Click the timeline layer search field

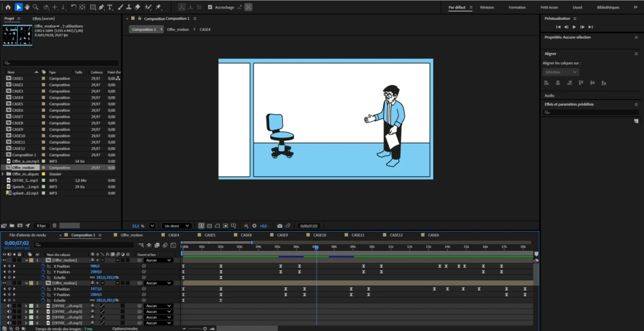pos(84,245)
